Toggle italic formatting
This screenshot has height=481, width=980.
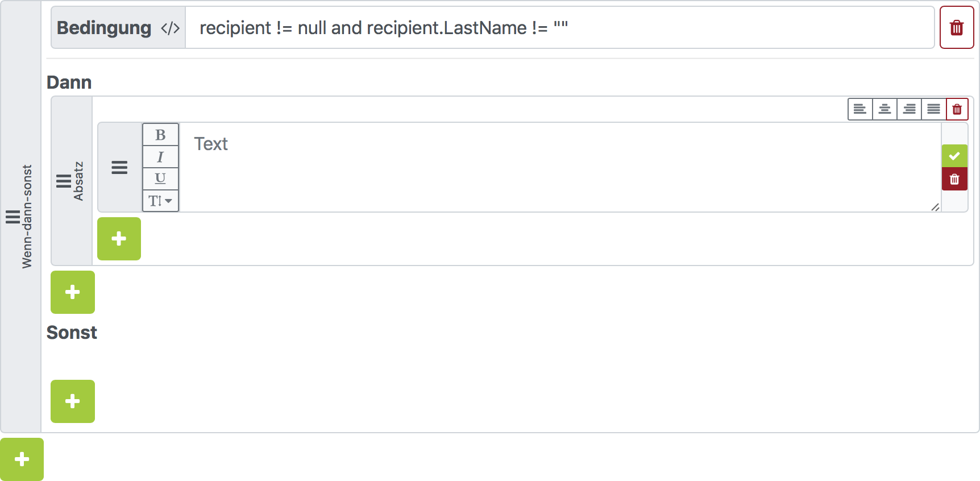pos(160,157)
